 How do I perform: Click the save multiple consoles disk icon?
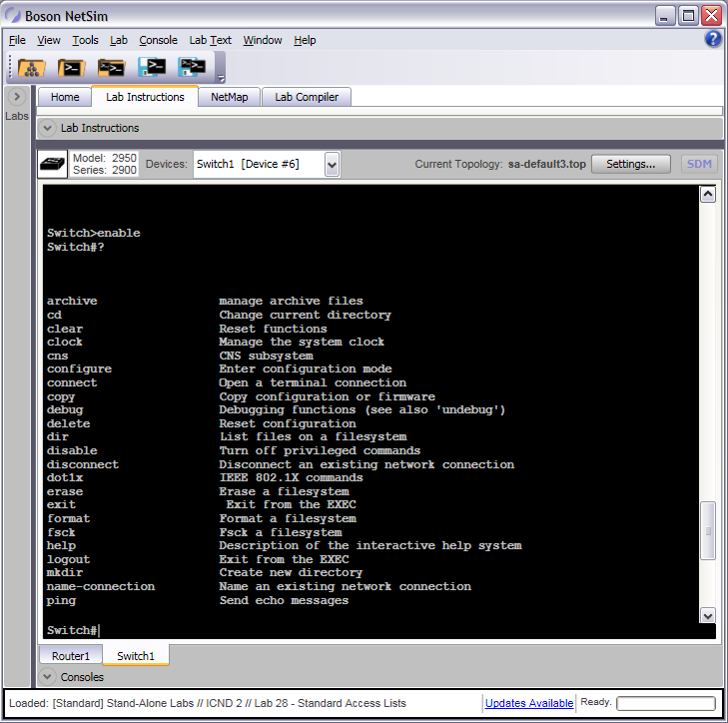[x=192, y=68]
